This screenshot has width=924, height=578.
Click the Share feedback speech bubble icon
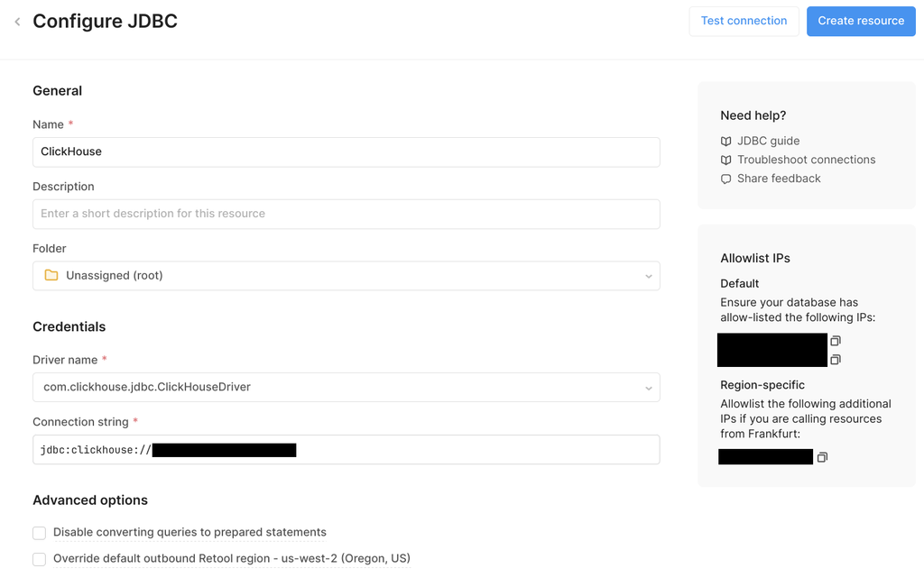726,179
